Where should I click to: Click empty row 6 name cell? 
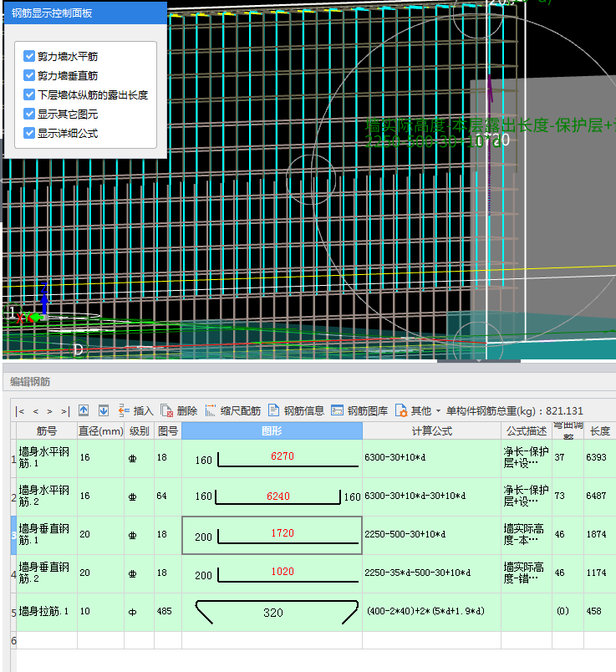point(47,640)
